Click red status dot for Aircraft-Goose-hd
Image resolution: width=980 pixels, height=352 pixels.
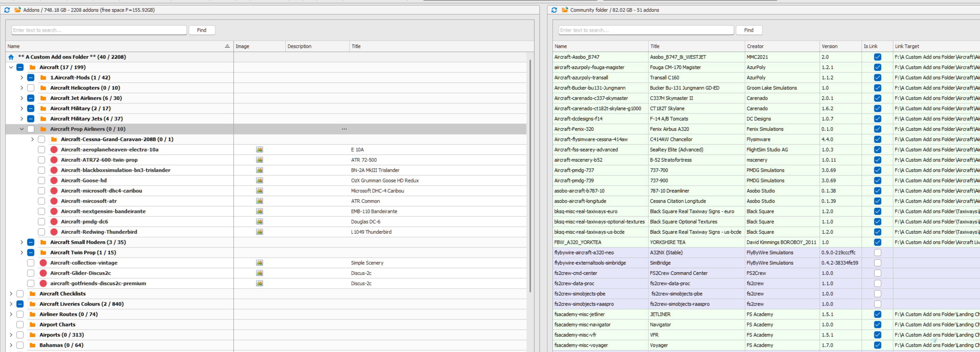coord(54,180)
